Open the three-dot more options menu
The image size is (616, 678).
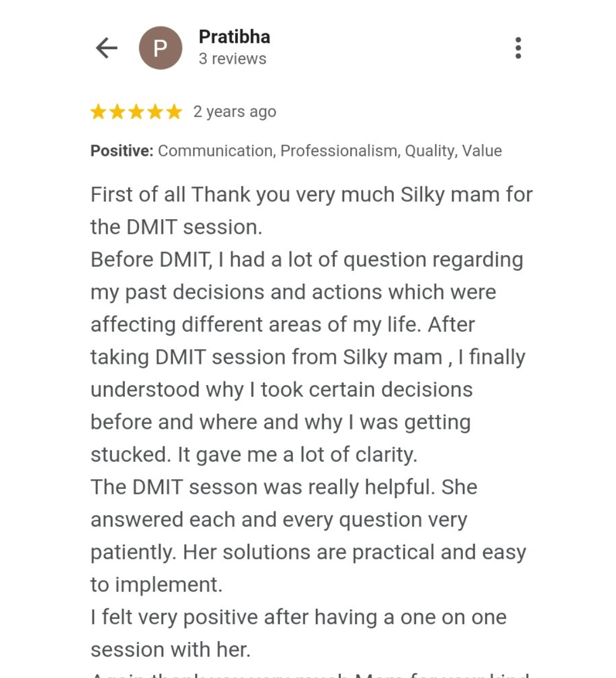(x=518, y=48)
